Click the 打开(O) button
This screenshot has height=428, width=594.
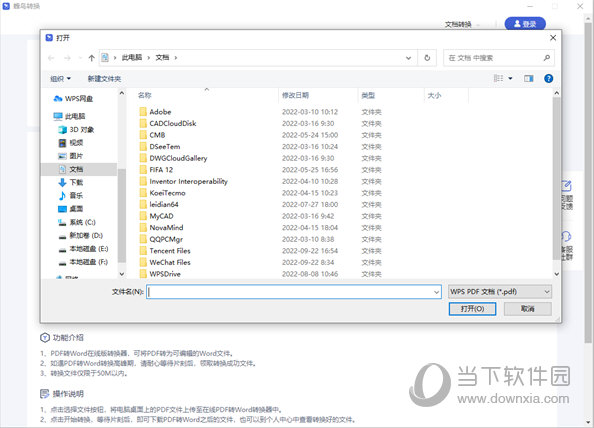472,309
